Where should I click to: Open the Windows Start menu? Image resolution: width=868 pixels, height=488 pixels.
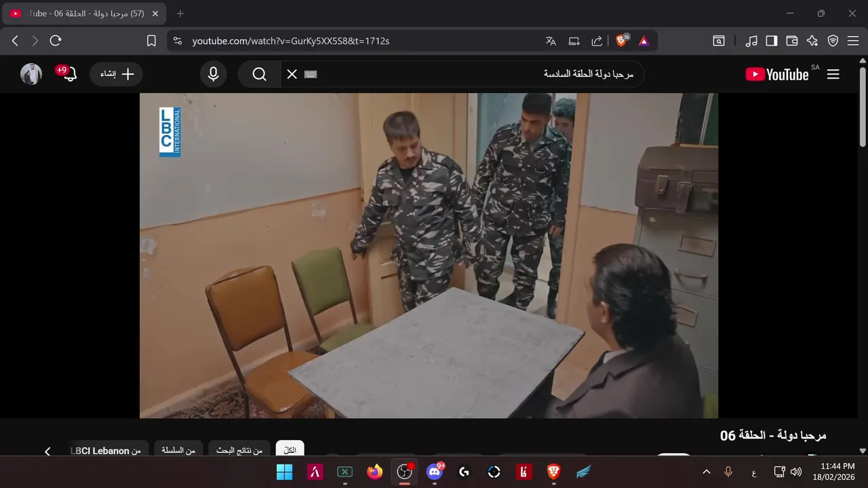285,472
